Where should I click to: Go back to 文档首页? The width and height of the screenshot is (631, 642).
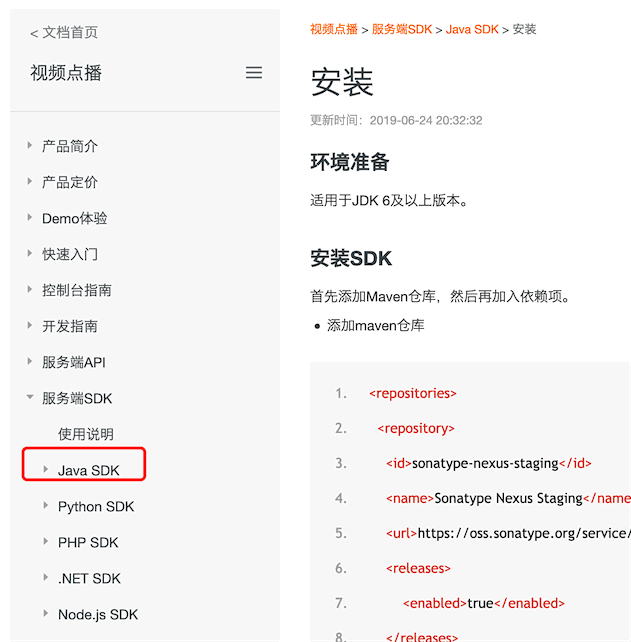click(64, 33)
